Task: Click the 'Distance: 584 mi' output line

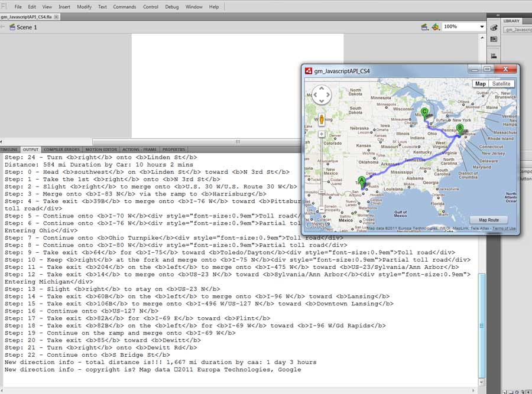Action: tap(99, 165)
